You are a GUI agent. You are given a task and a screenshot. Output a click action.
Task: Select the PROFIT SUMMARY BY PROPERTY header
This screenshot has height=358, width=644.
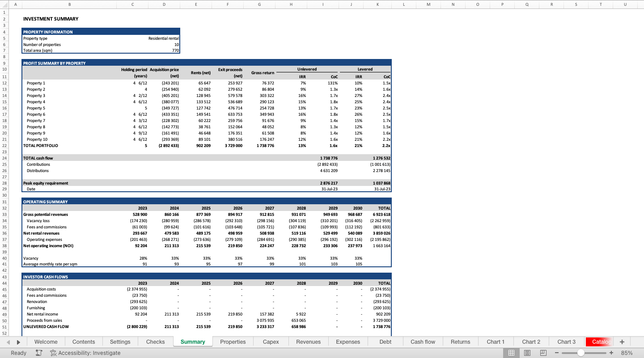[54, 63]
